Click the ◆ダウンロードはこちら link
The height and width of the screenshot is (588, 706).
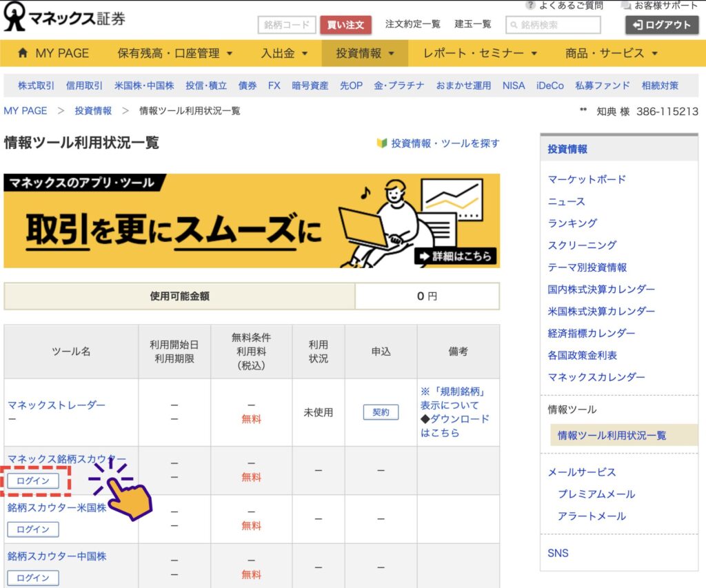point(455,425)
